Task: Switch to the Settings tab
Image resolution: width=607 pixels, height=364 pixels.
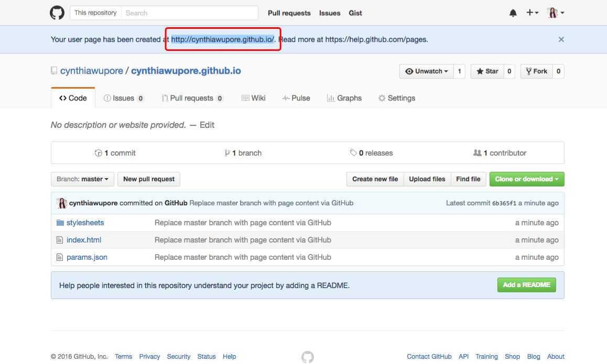Action: (397, 98)
